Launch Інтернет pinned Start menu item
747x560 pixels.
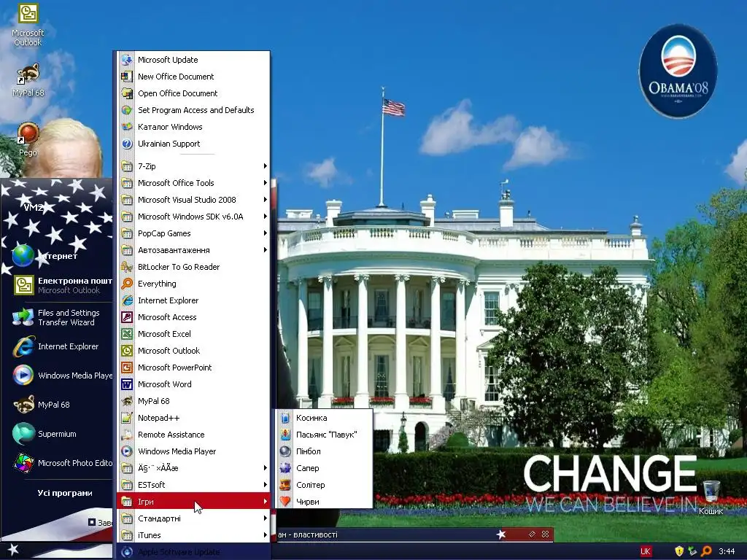(x=57, y=256)
